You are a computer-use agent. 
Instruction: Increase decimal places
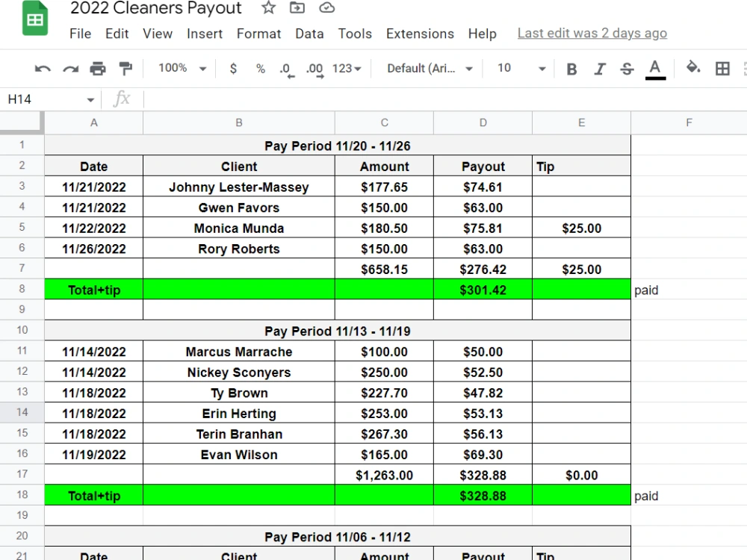coord(315,69)
